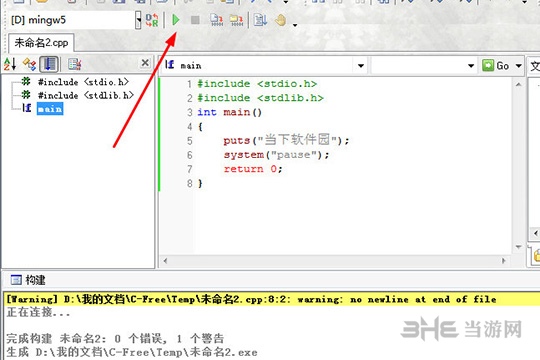Click editor vertical scrollbar down arrow

pos(518,247)
